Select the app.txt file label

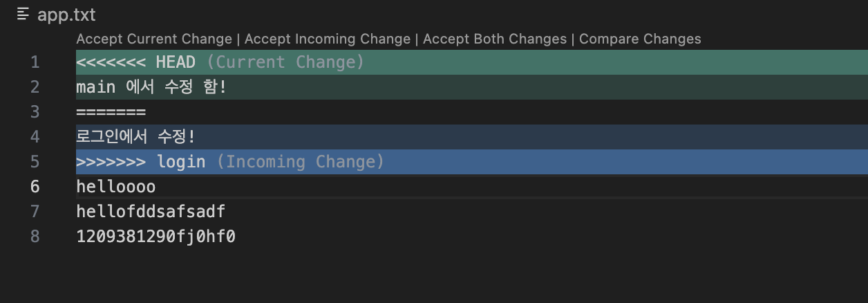pyautogui.click(x=66, y=15)
